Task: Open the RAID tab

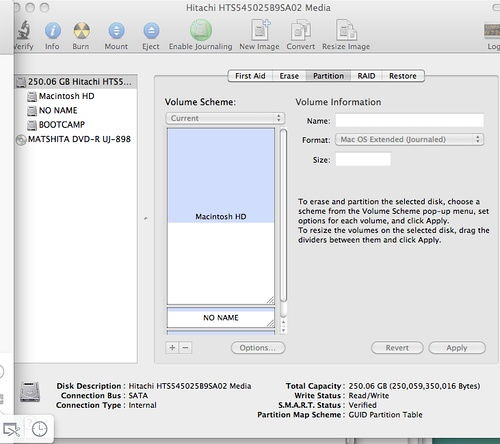Action: click(x=366, y=76)
